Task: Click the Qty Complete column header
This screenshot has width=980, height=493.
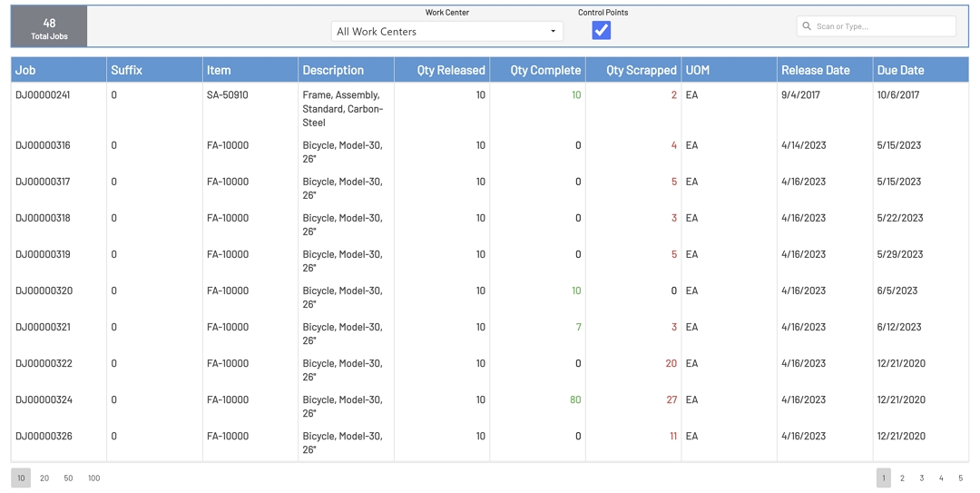Action: tap(544, 70)
